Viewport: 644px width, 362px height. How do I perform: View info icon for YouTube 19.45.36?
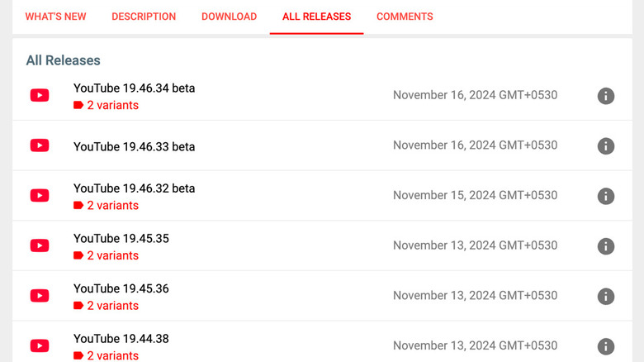pos(606,296)
